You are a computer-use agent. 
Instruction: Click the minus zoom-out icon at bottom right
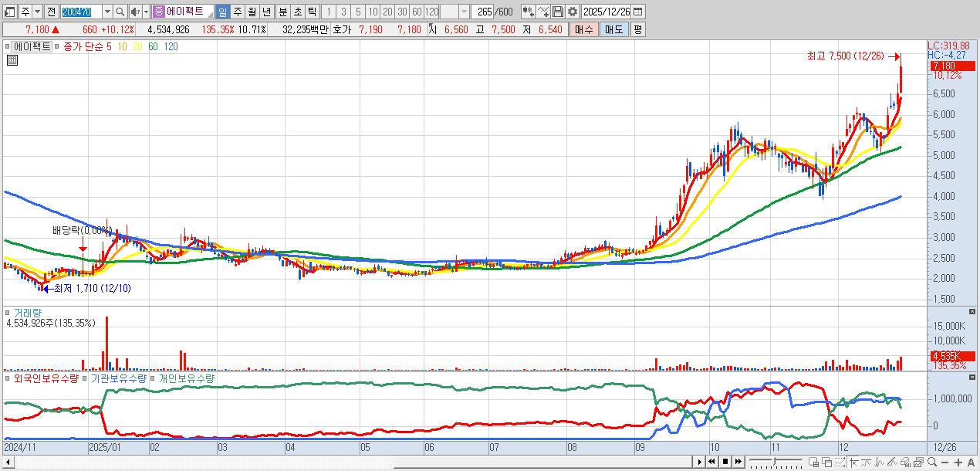click(945, 463)
